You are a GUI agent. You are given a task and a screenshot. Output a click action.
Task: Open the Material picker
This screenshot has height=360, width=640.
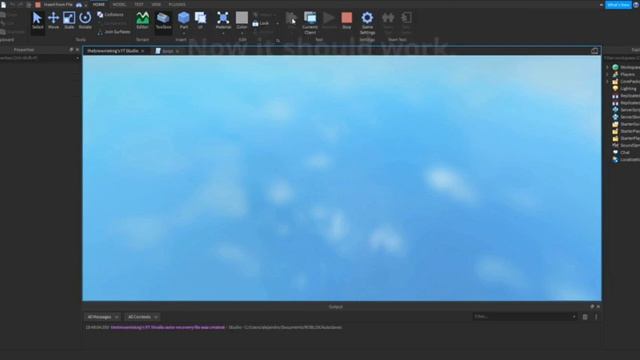tap(223, 19)
